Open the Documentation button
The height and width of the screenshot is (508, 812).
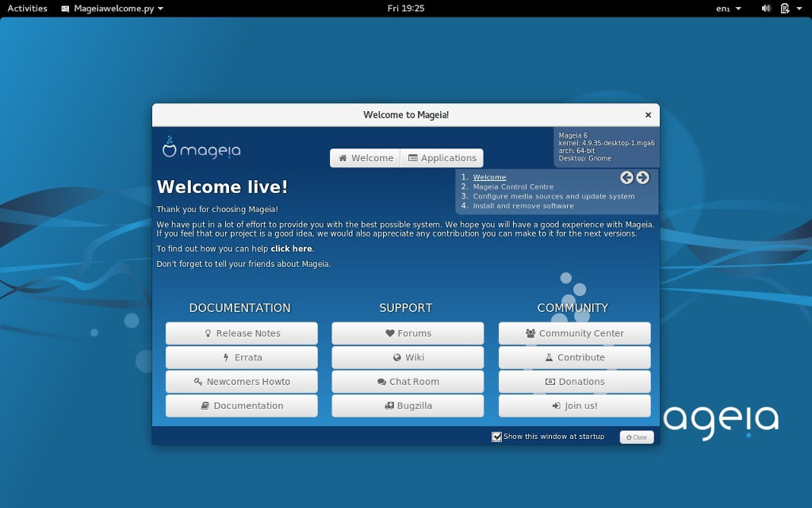(241, 406)
